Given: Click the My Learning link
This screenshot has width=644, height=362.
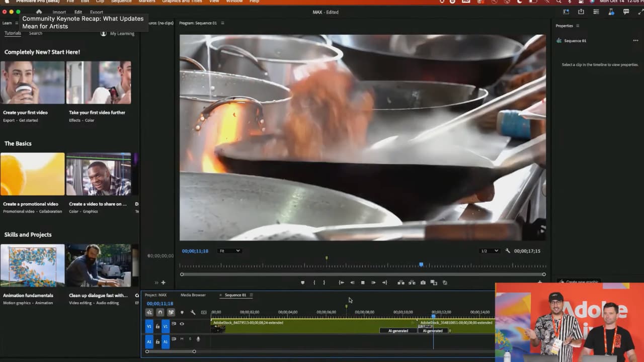Looking at the screenshot, I should (121, 33).
